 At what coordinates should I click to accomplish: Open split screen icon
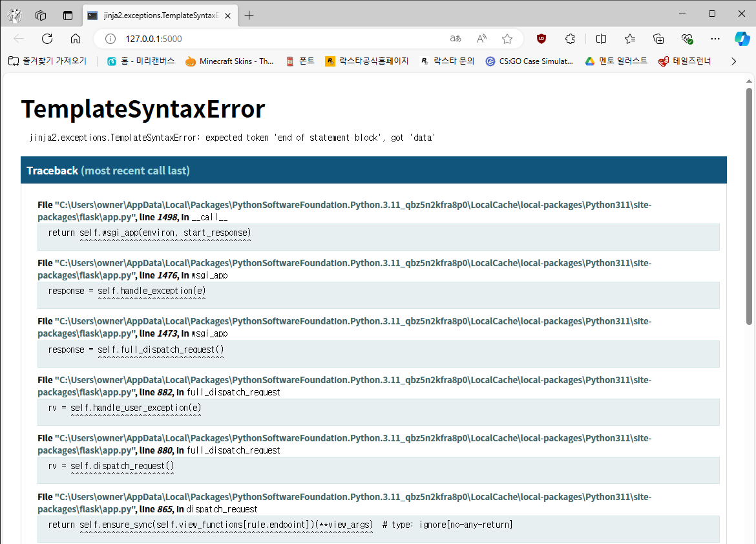pos(601,39)
